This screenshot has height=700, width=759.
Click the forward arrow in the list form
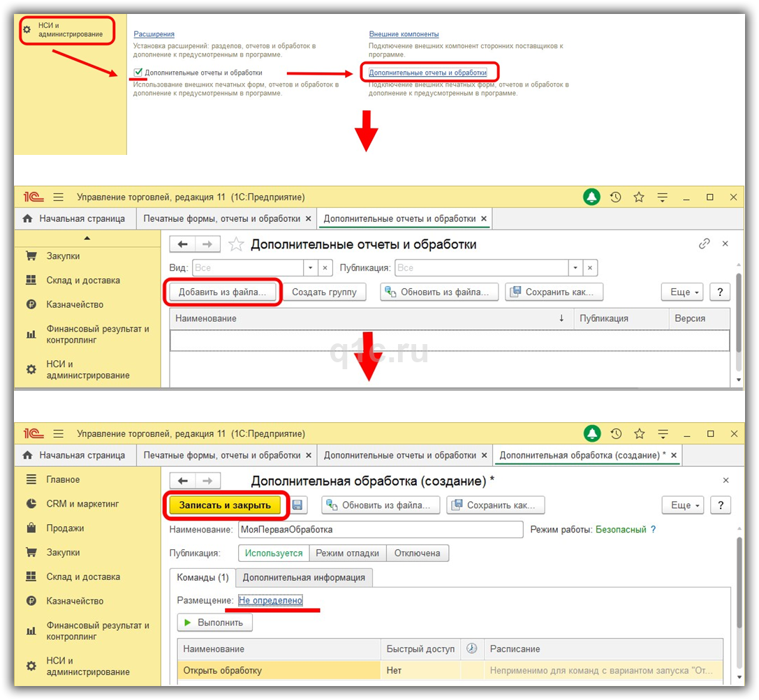pos(207,244)
